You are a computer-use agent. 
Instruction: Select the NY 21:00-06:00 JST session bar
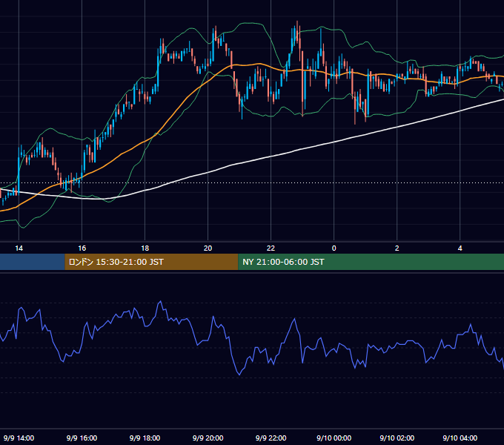(371, 262)
